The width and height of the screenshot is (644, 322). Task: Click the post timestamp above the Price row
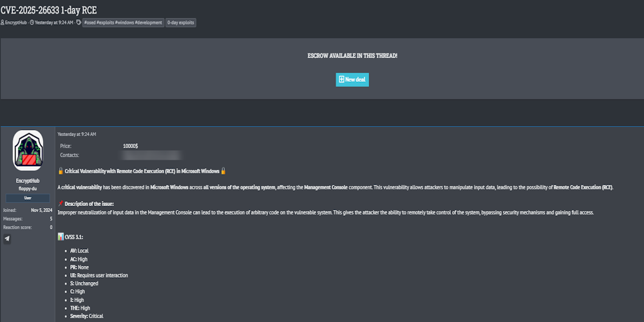[77, 134]
